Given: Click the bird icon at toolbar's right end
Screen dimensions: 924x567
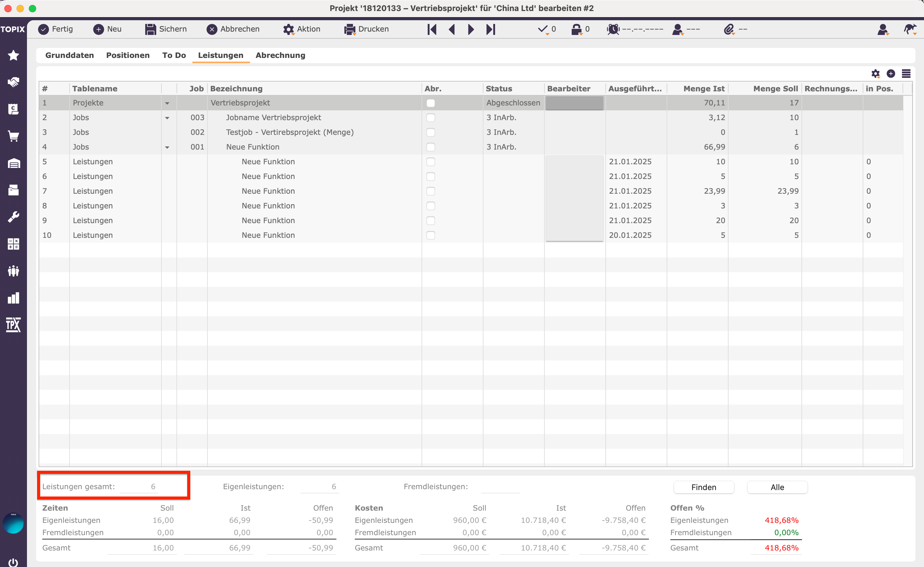Looking at the screenshot, I should (x=910, y=29).
